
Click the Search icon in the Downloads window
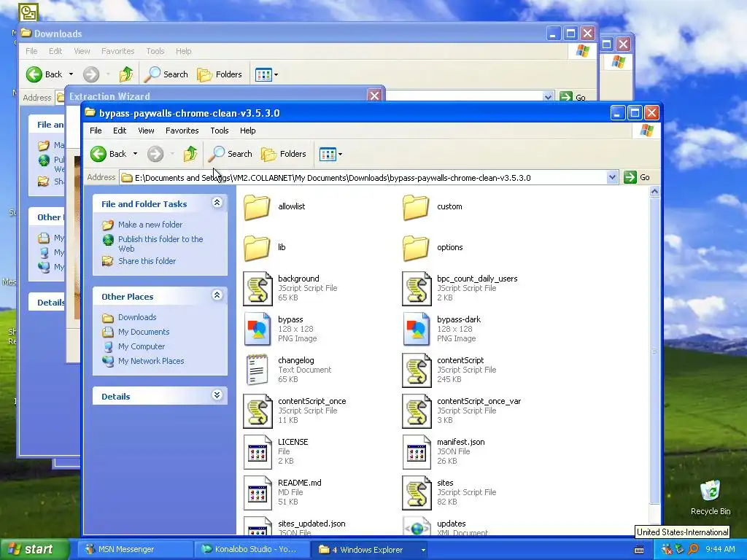pos(152,74)
